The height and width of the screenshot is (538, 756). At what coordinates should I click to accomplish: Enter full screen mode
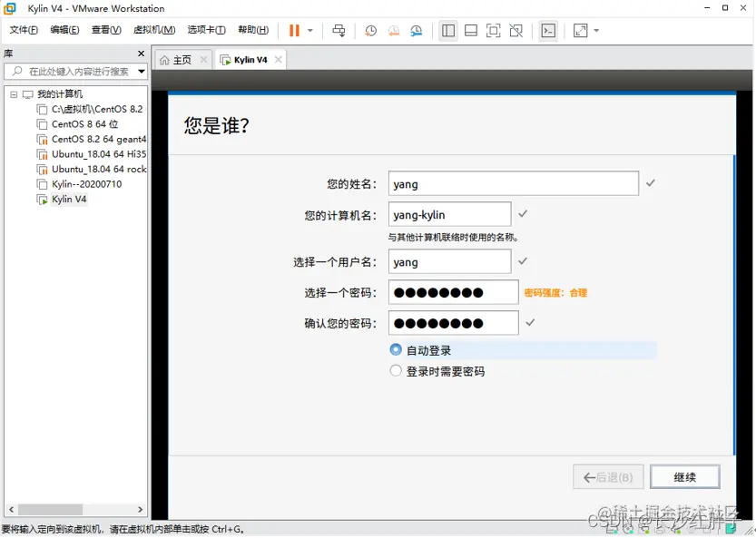pos(492,30)
